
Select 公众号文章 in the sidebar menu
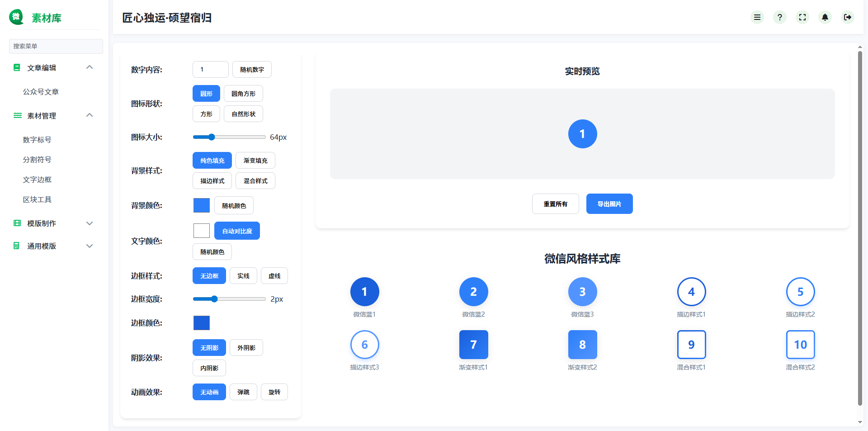click(41, 91)
